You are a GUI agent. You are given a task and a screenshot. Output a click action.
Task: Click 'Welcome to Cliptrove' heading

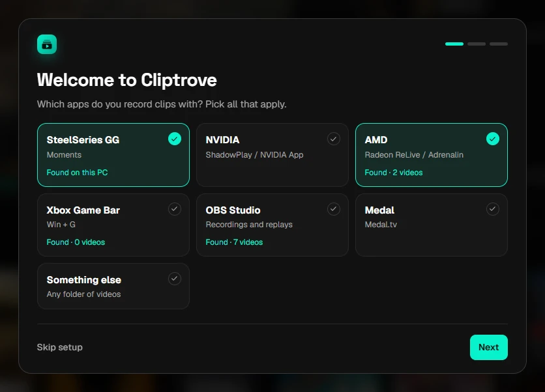tap(127, 80)
